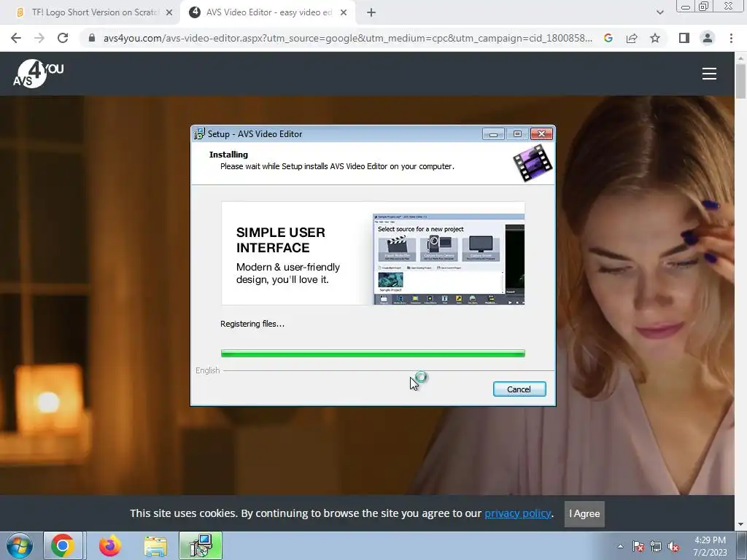Reload the current page
747x560 pixels.
click(63, 38)
